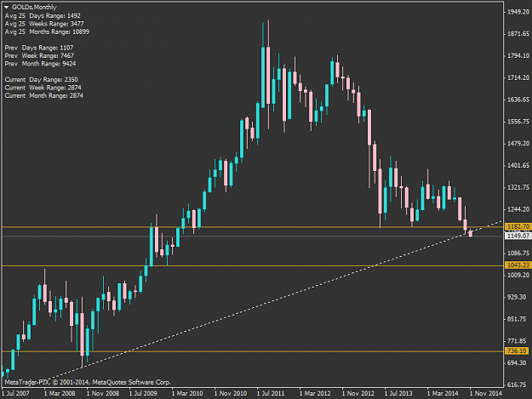Click the 771.85 price scale label
This screenshot has width=532, height=399.
[x=518, y=340]
